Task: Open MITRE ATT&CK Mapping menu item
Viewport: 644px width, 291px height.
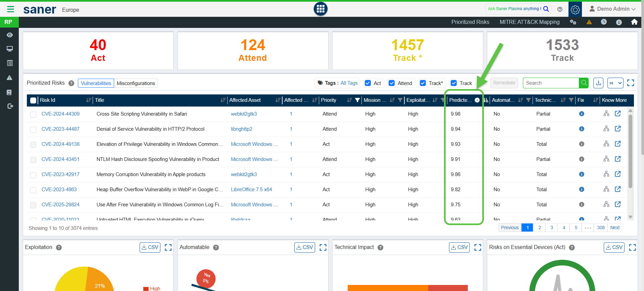Action: click(529, 22)
